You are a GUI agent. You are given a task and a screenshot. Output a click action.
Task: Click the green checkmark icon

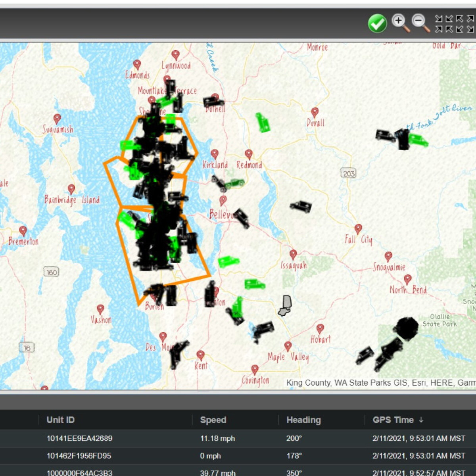pyautogui.click(x=377, y=23)
